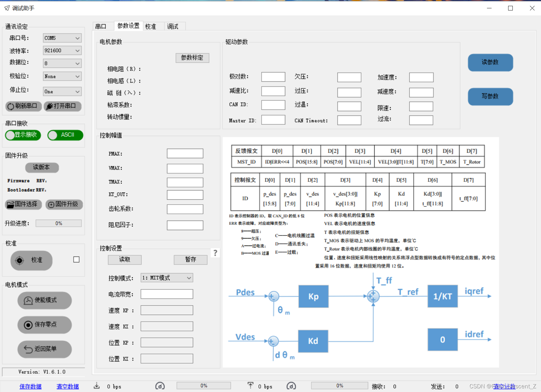Open the 数据位 8 dropdown
541x392 pixels.
(x=62, y=63)
